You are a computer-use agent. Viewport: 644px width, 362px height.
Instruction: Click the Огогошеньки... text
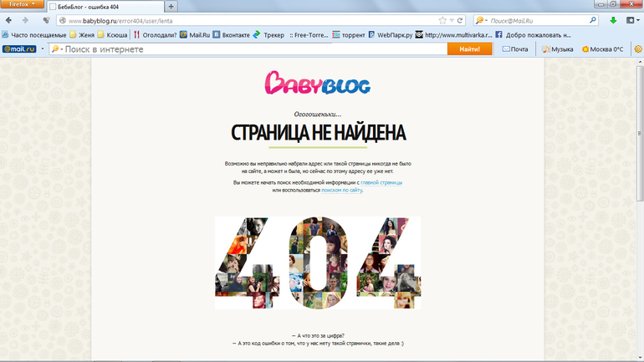tap(318, 114)
